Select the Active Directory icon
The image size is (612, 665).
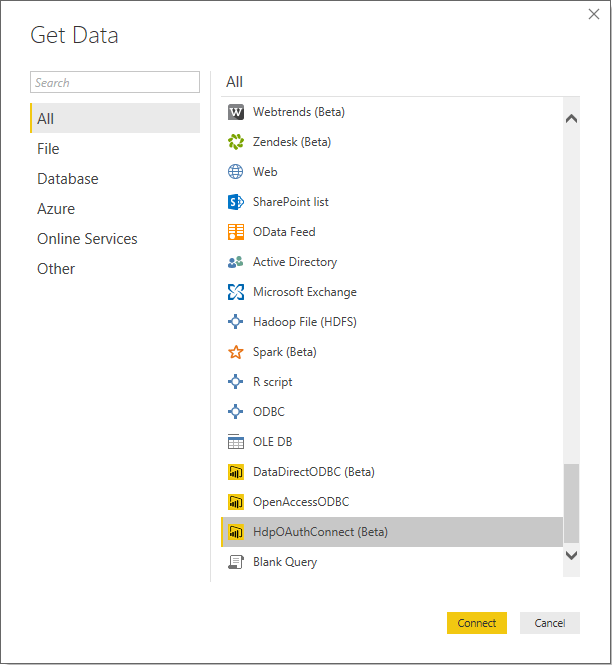236,262
